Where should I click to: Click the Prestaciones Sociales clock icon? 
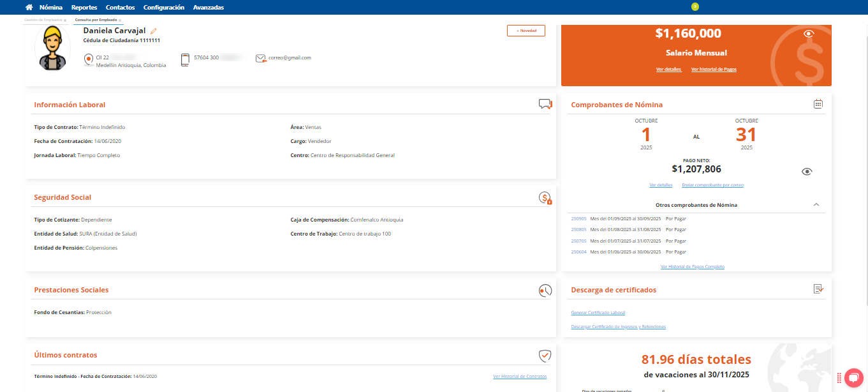coord(545,290)
